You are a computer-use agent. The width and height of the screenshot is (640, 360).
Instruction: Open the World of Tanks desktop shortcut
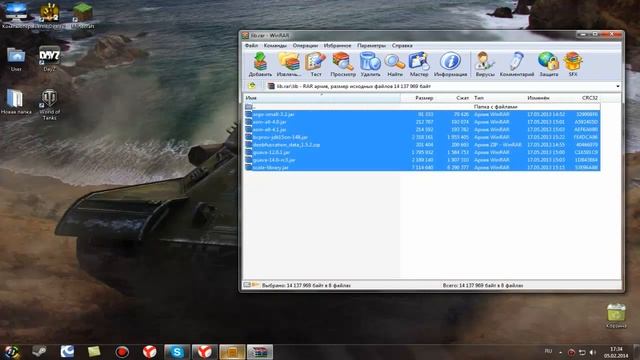tap(49, 104)
